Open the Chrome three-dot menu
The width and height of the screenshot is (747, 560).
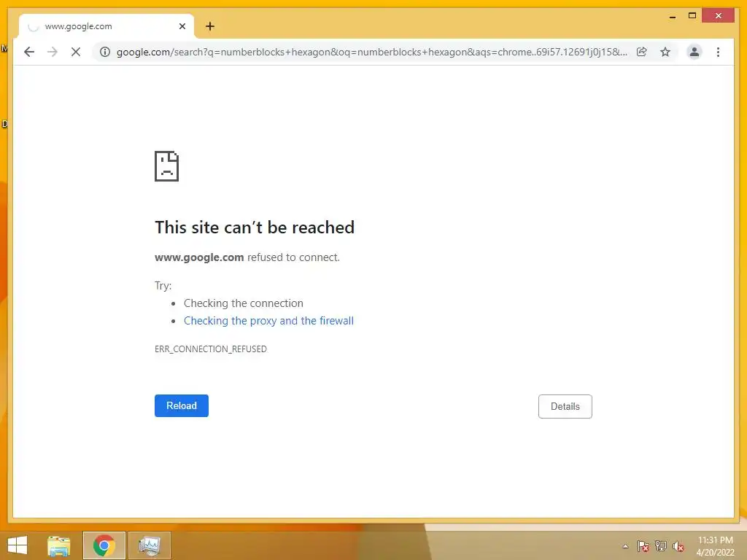pos(718,52)
